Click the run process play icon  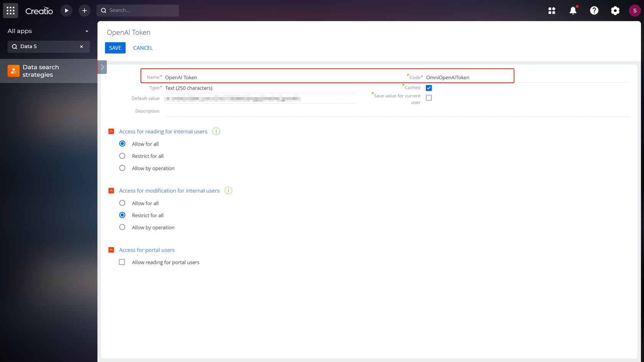coord(66,10)
